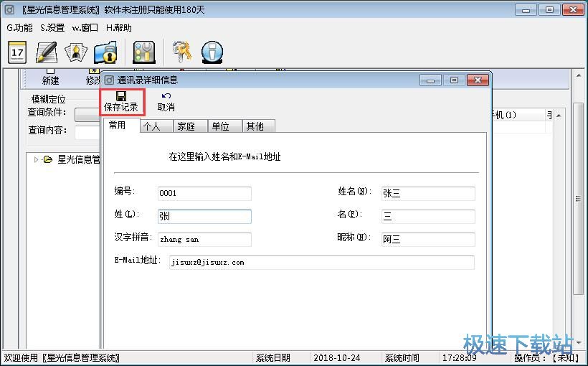Click the 通讯录详细信息 title bar icon
588x366 pixels.
pos(109,80)
